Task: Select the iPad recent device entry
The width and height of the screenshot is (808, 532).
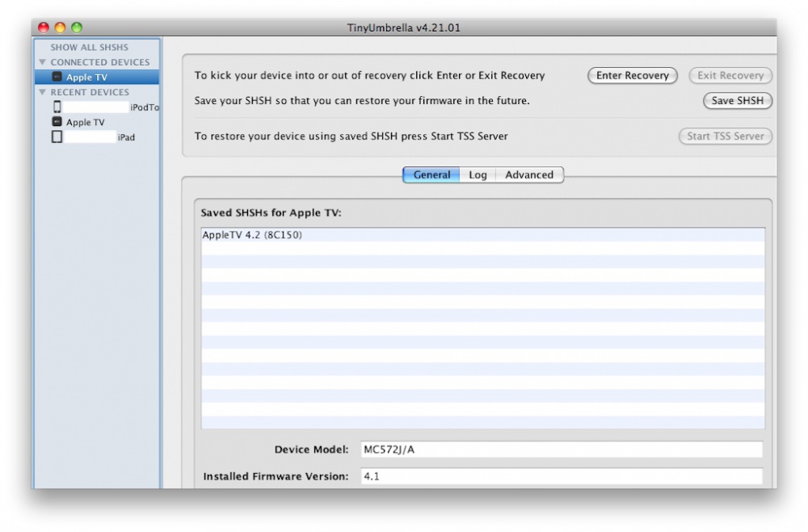Action: point(97,136)
